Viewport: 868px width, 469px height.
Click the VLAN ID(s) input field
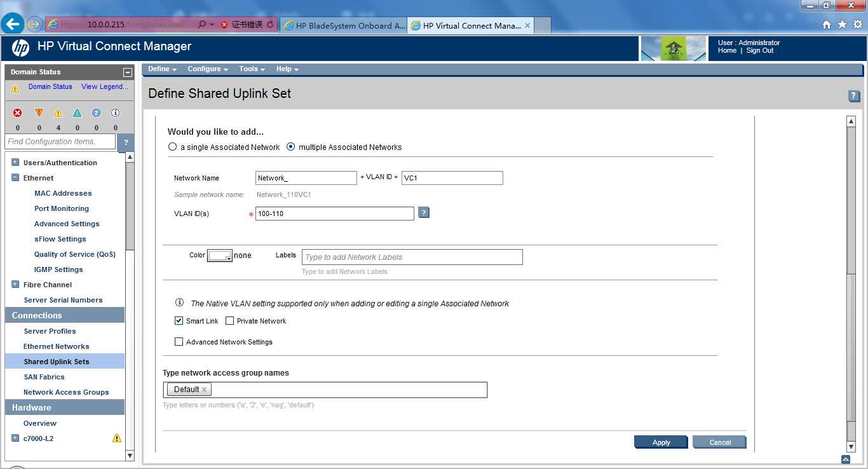(x=335, y=214)
